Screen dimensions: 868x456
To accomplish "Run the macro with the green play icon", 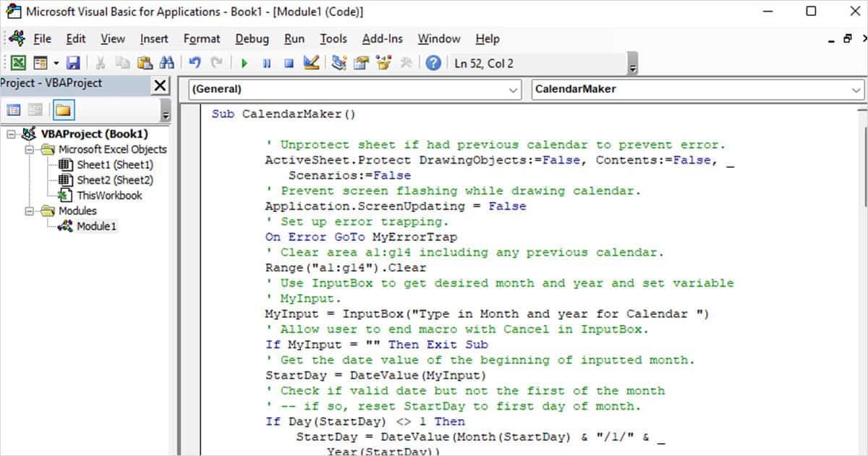I will (x=244, y=63).
